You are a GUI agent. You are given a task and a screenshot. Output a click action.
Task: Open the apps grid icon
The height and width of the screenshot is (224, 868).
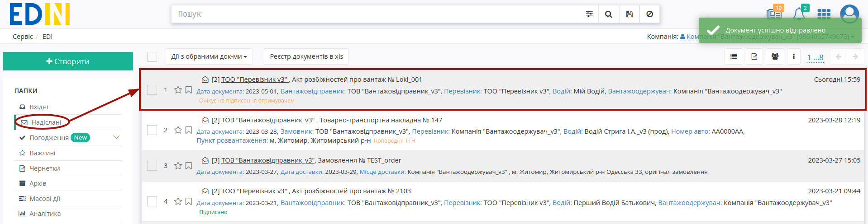tap(824, 14)
